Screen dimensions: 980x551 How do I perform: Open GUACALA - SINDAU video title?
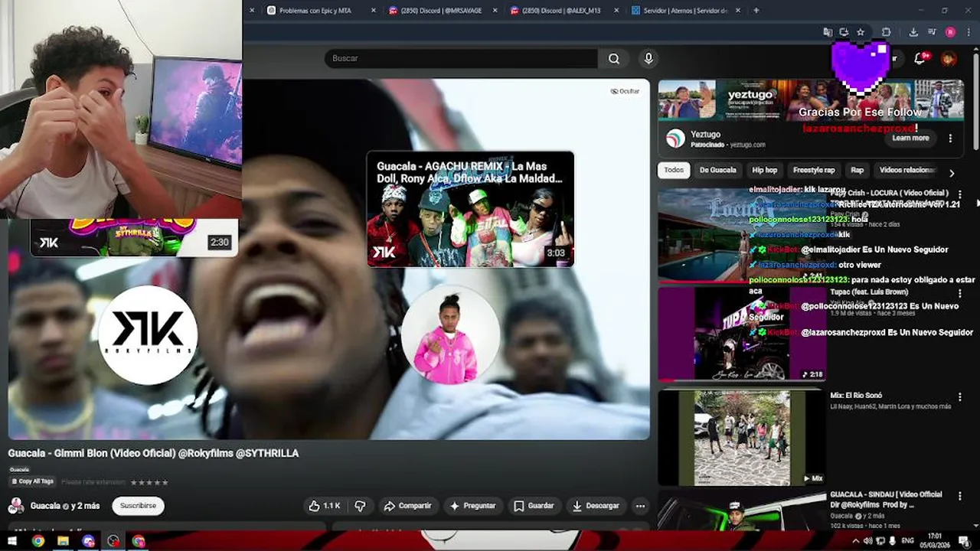[886, 500]
